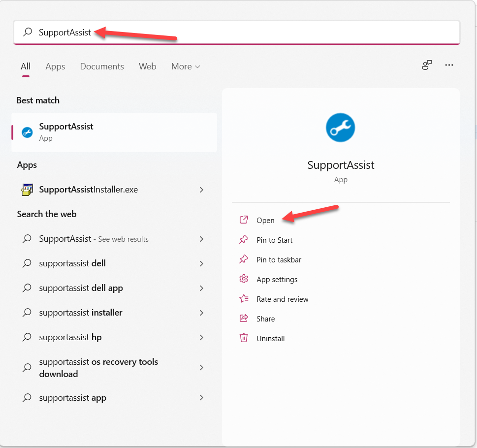477x448 pixels.
Task: Expand the 'supportassist hp' suggestion arrow
Action: (201, 338)
